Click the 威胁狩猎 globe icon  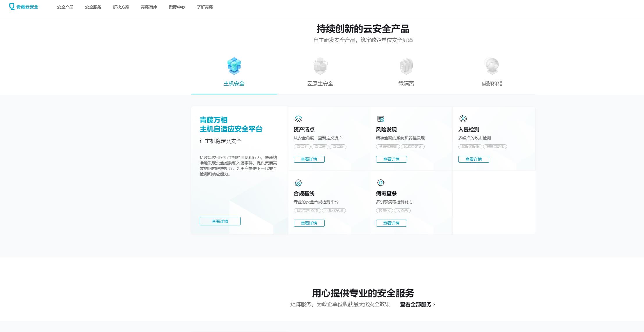point(492,66)
